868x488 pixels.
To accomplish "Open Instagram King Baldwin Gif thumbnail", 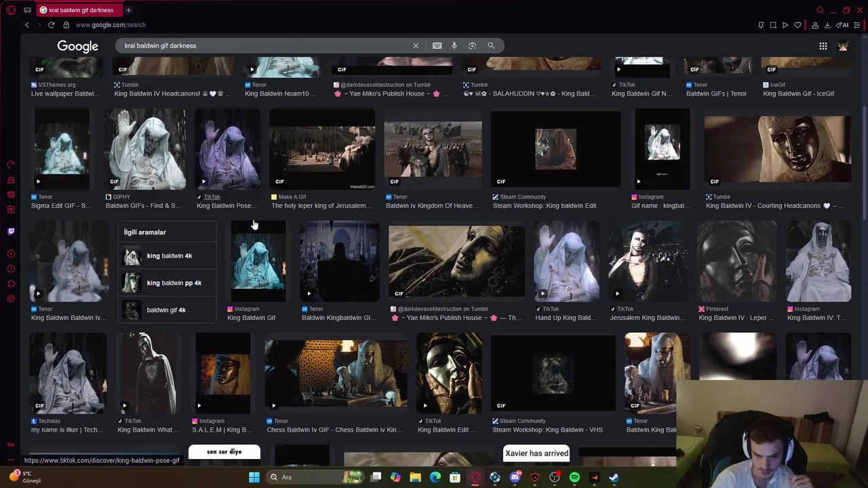I will pos(258,261).
